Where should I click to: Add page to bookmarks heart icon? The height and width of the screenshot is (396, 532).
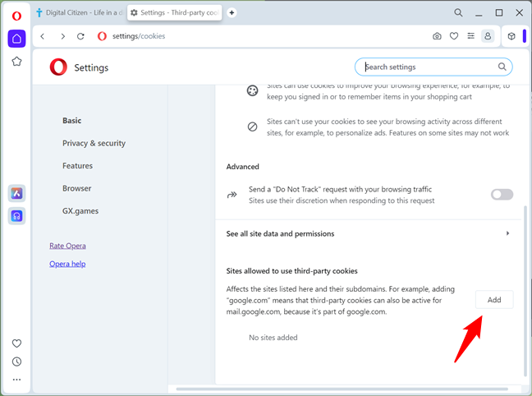(x=454, y=36)
